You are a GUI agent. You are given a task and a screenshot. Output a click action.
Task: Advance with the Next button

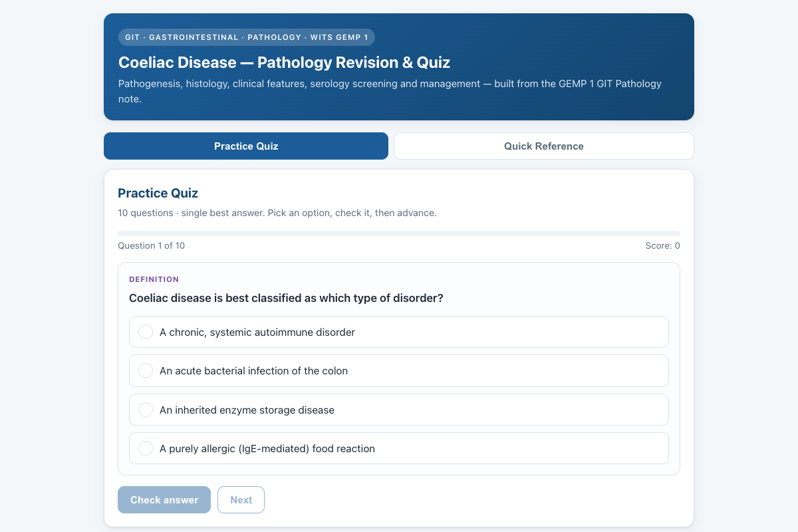coord(241,500)
